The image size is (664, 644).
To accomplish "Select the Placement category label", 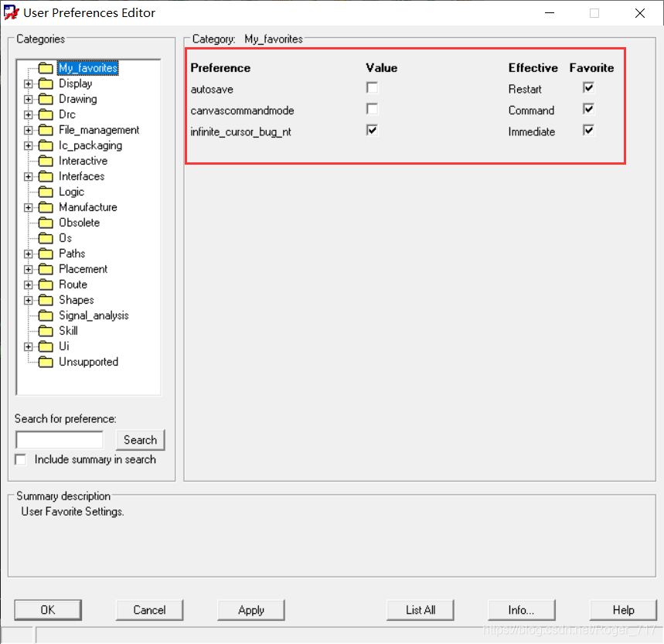I will tap(83, 269).
